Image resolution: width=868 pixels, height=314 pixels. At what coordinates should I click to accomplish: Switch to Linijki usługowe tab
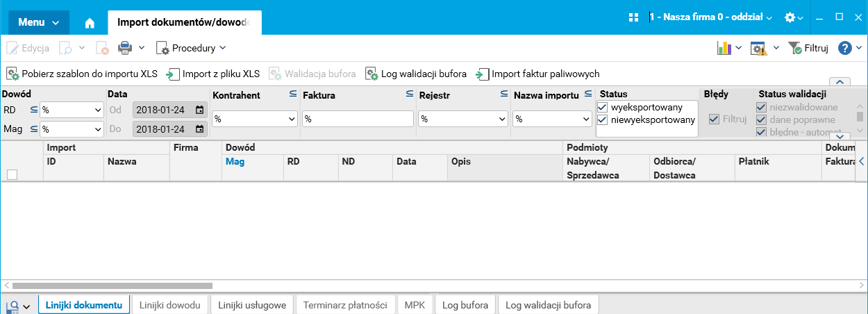pos(252,305)
